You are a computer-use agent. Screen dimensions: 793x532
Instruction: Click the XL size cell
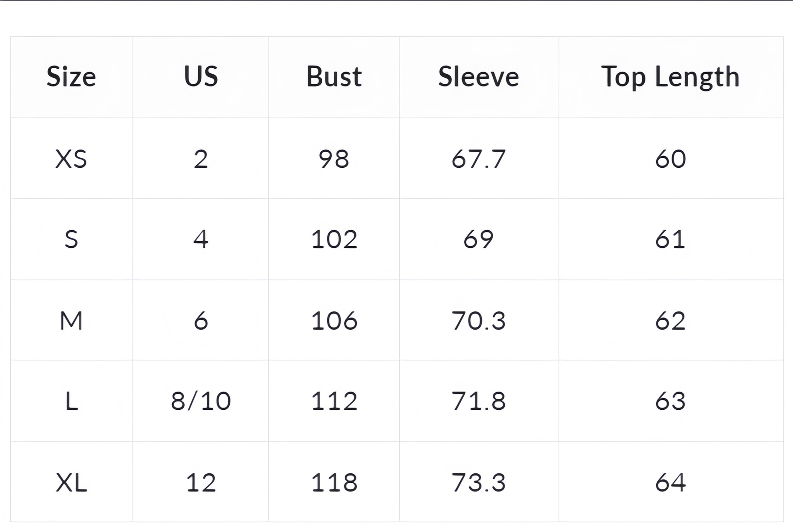(x=71, y=482)
